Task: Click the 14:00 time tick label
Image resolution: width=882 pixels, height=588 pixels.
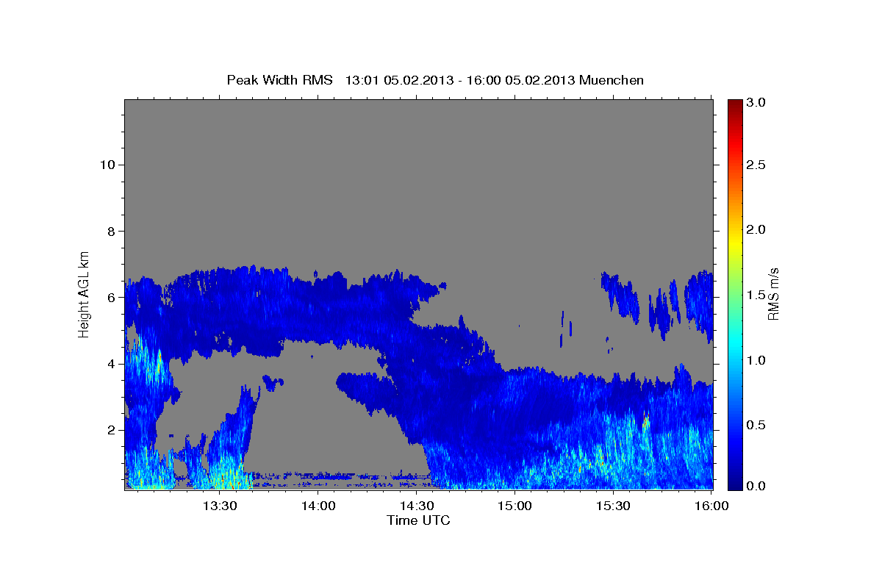Action: 318,506
